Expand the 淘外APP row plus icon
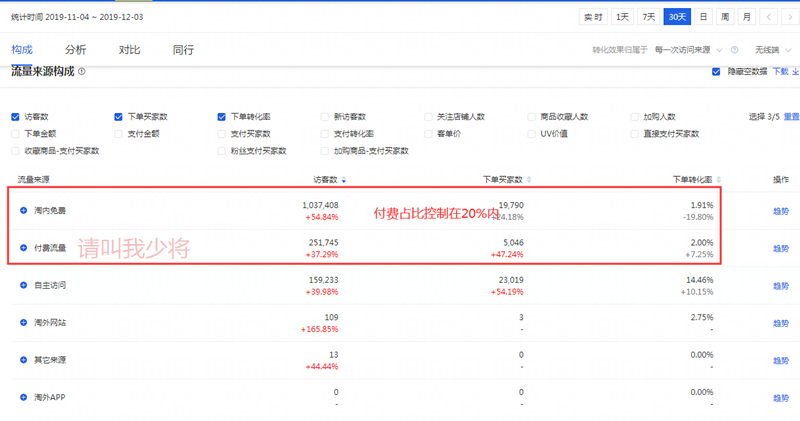This screenshot has width=800, height=421. (x=23, y=397)
